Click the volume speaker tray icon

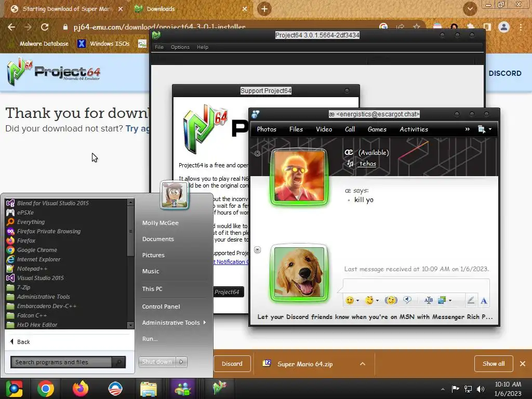click(481, 389)
